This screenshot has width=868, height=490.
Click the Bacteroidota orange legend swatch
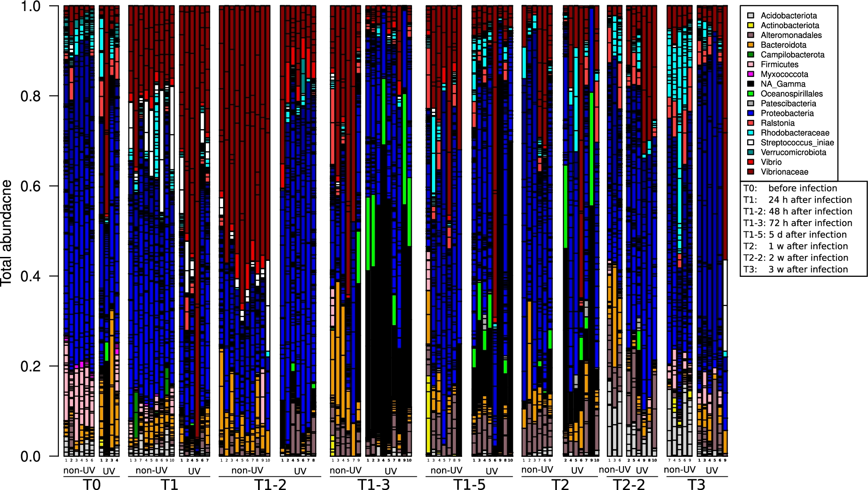pos(751,45)
